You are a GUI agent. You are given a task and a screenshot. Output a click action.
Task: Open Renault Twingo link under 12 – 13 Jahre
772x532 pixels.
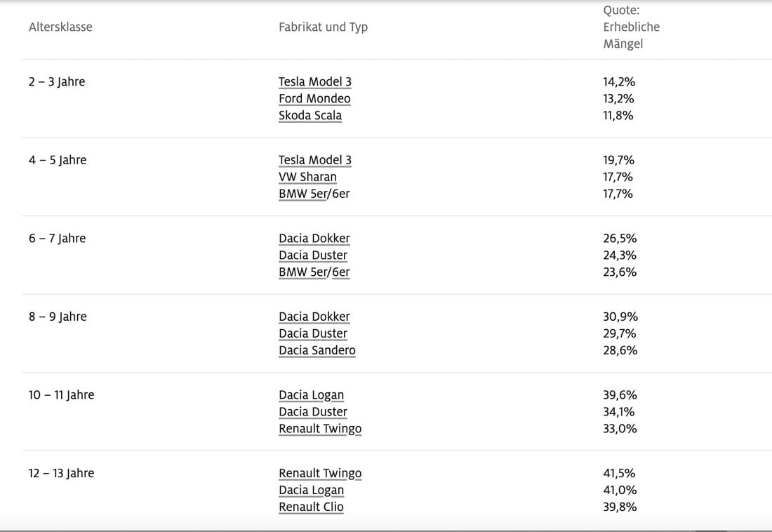point(320,474)
